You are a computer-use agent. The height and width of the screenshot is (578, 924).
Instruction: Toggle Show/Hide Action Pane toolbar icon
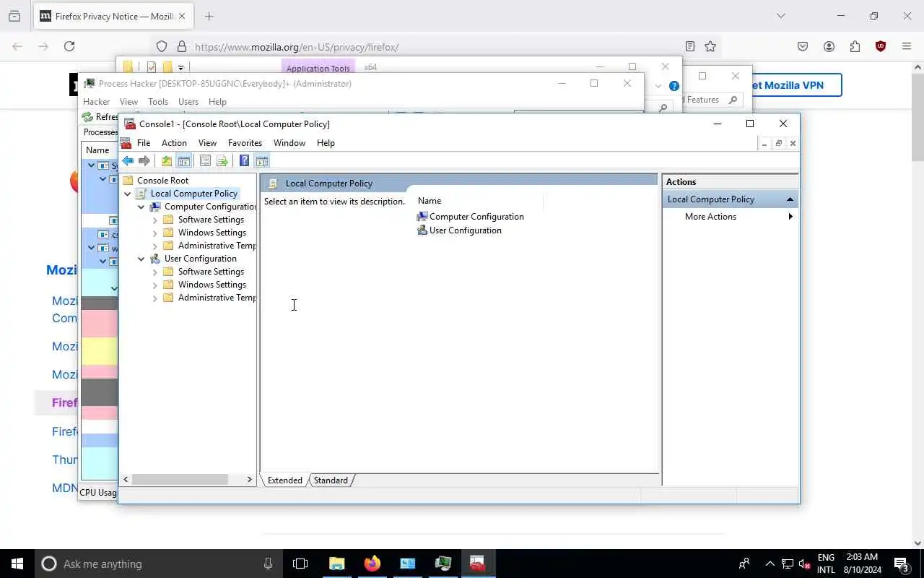click(x=262, y=161)
